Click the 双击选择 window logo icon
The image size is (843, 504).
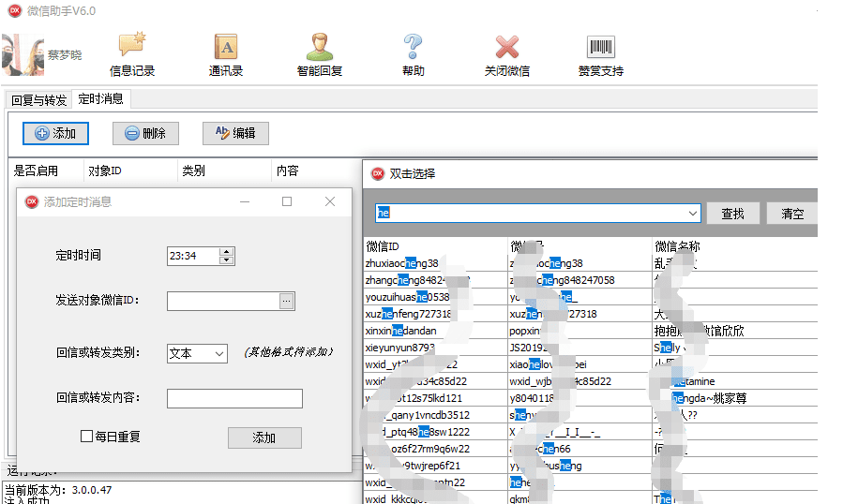click(378, 173)
